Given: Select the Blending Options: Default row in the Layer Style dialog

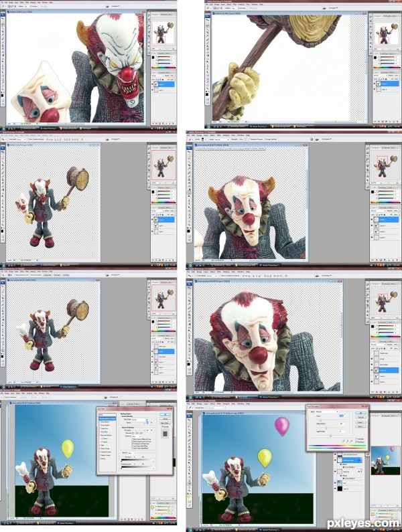Looking at the screenshot, I should coord(107,419).
